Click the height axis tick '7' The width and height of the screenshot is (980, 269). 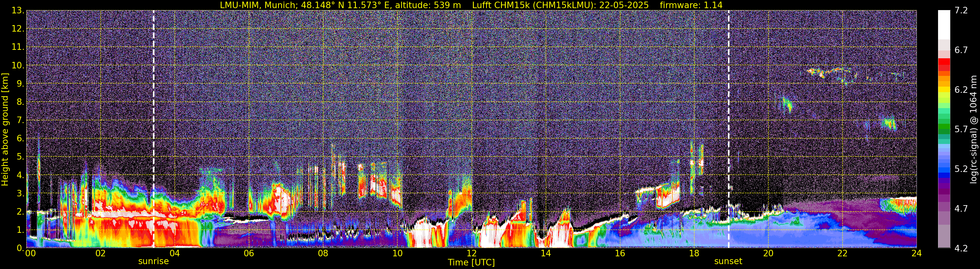pyautogui.click(x=20, y=120)
